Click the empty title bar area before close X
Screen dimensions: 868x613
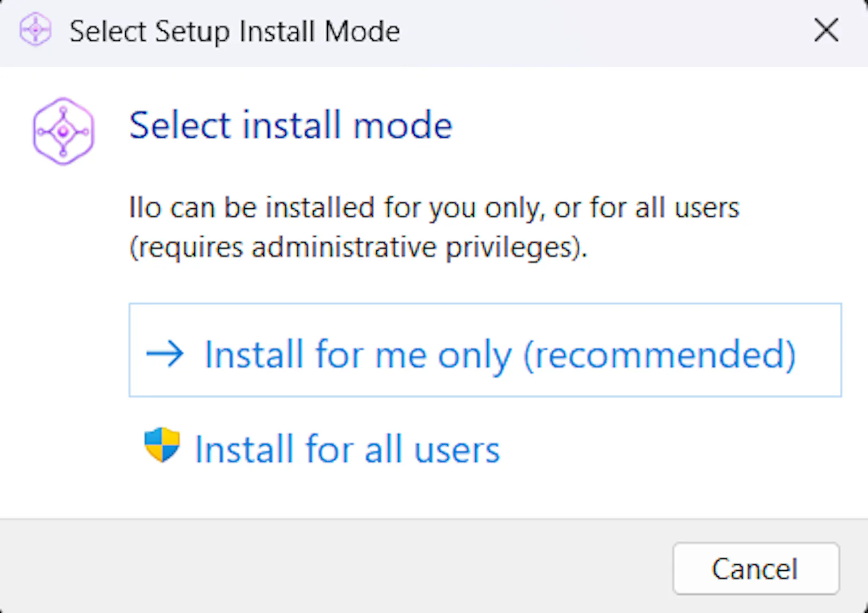pyautogui.click(x=602, y=31)
